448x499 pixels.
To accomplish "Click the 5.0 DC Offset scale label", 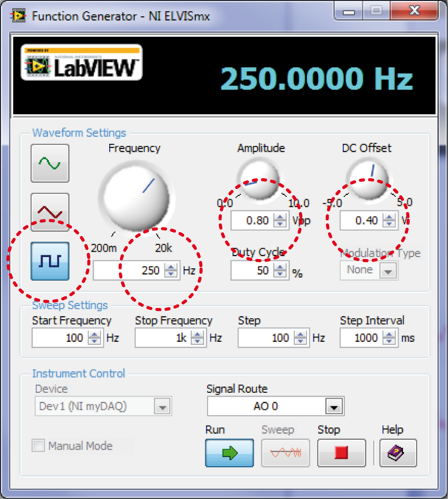I will tap(405, 202).
